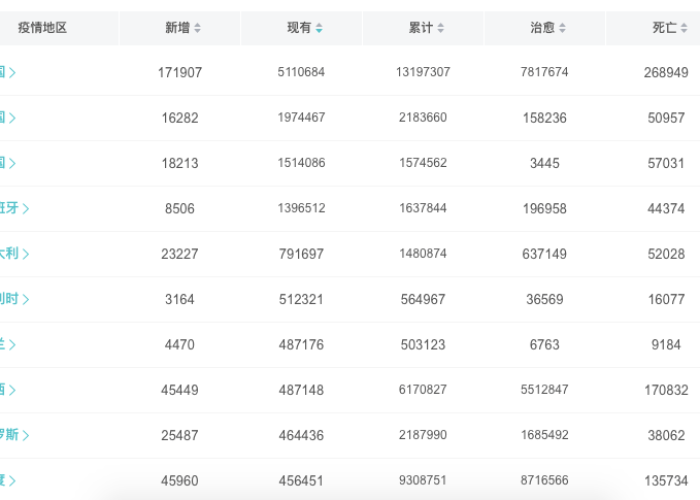Select cumulative value 2183660
Screen dimensions: 700x500
pos(423,117)
